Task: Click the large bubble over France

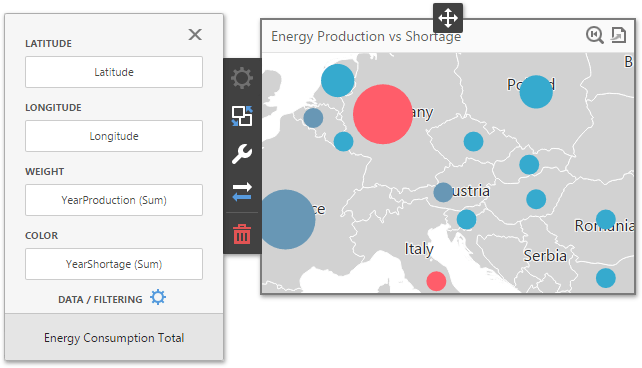Action: [x=288, y=219]
